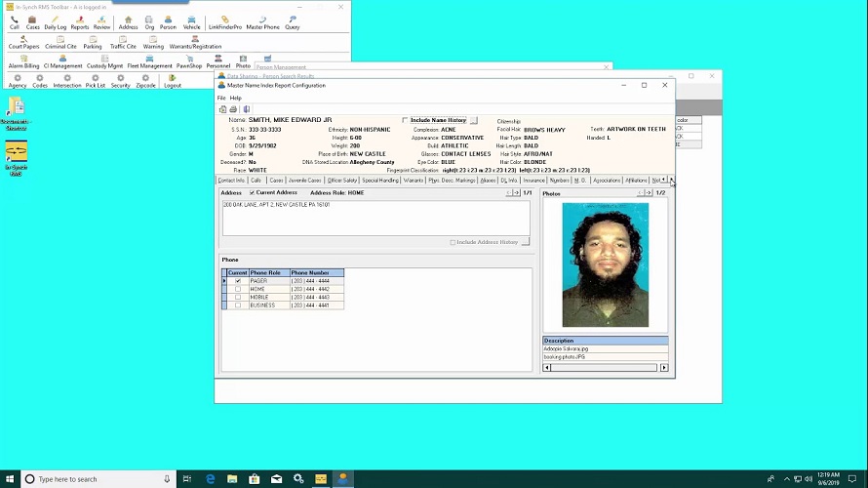The width and height of the screenshot is (868, 488).
Task: Open the Alarm Billing module
Action: (x=23, y=61)
